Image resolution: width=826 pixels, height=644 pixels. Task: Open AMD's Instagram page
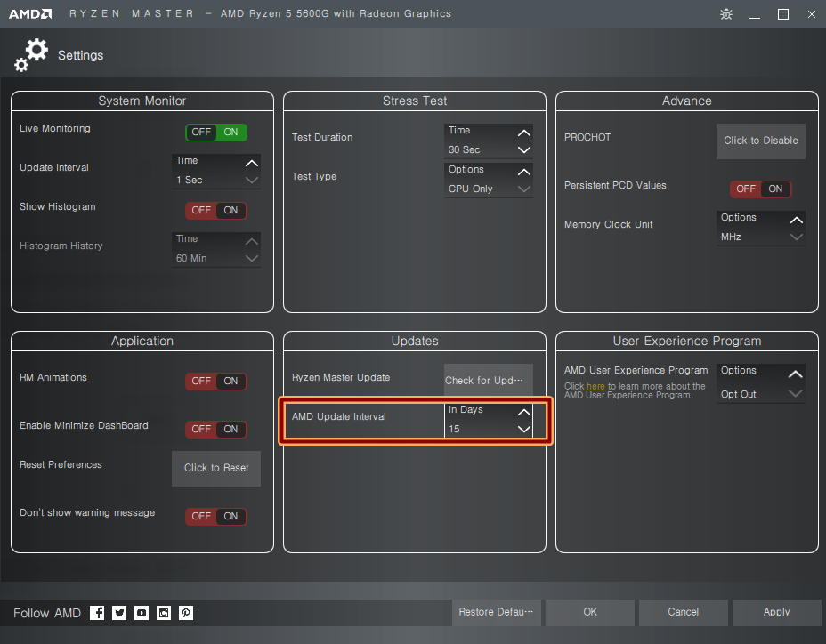coord(163,613)
